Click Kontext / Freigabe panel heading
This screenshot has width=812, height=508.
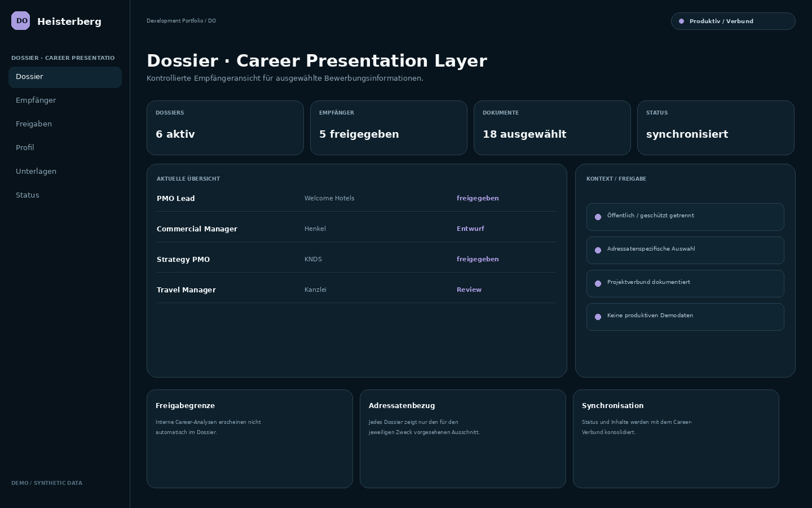coord(616,179)
